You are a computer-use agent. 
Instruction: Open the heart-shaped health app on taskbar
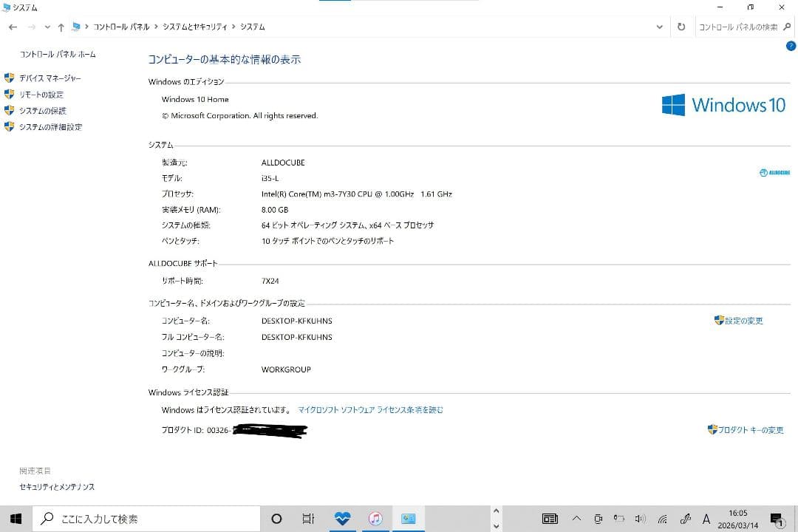click(342, 518)
